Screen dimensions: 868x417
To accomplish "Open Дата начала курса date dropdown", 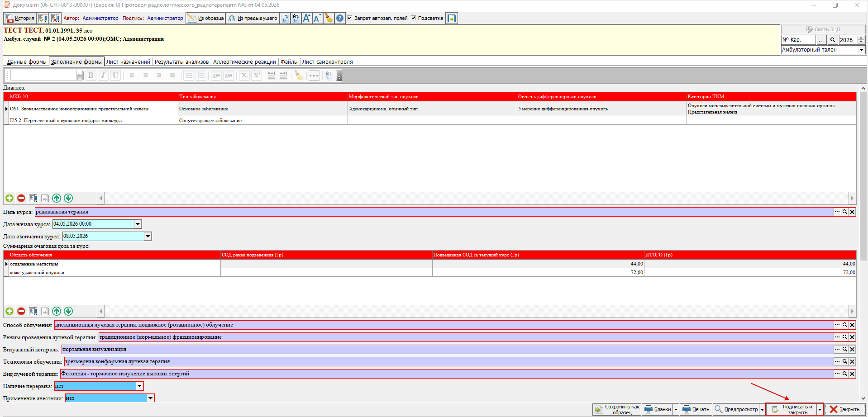I will point(138,224).
